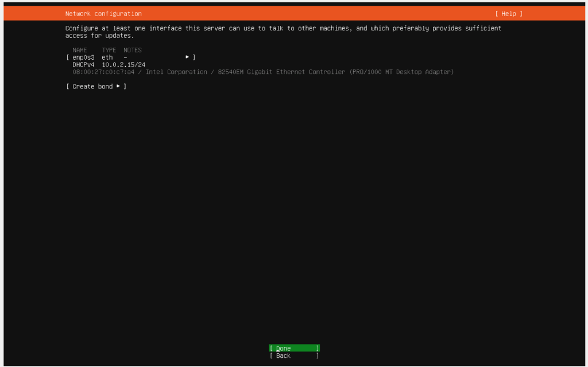Viewport: 588px width, 367px height.
Task: Open the Help menu in header
Action: [x=509, y=14]
